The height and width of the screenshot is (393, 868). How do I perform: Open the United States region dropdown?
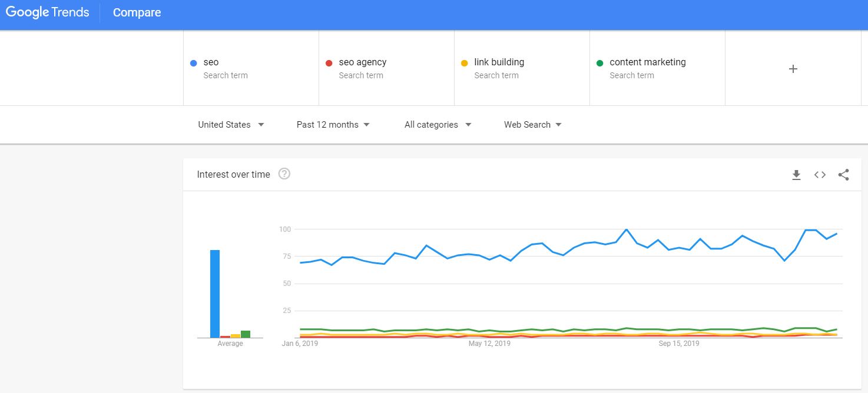[231, 125]
